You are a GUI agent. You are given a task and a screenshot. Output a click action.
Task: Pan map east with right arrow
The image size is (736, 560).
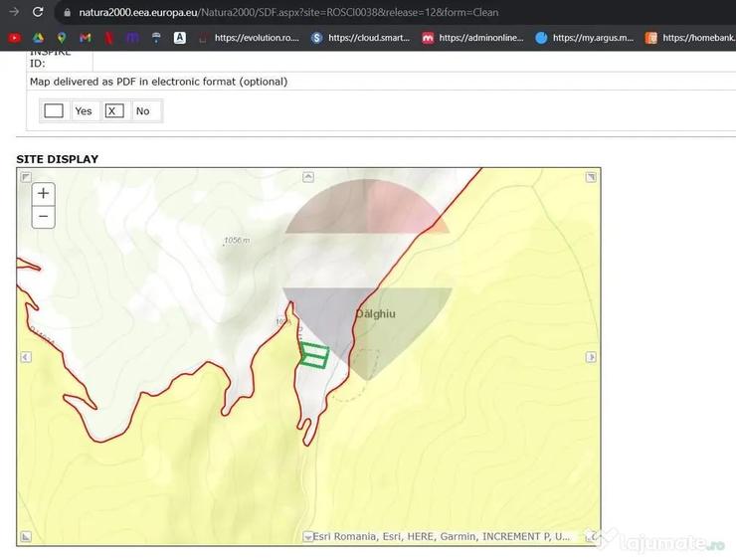pyautogui.click(x=591, y=357)
